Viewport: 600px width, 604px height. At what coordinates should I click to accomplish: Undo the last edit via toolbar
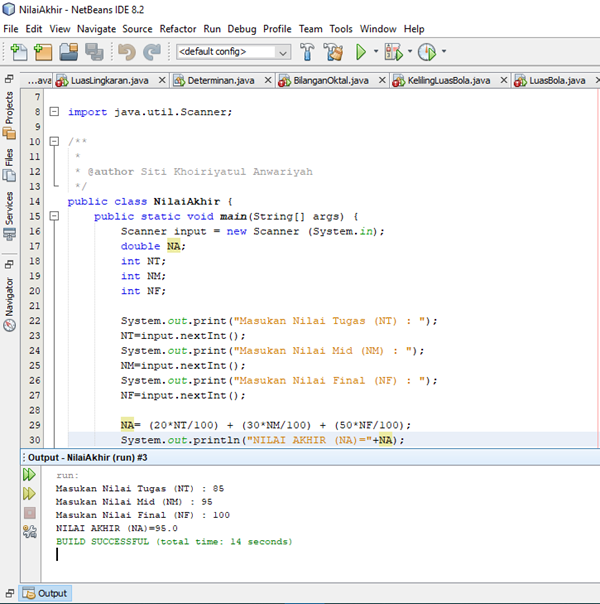(x=126, y=52)
